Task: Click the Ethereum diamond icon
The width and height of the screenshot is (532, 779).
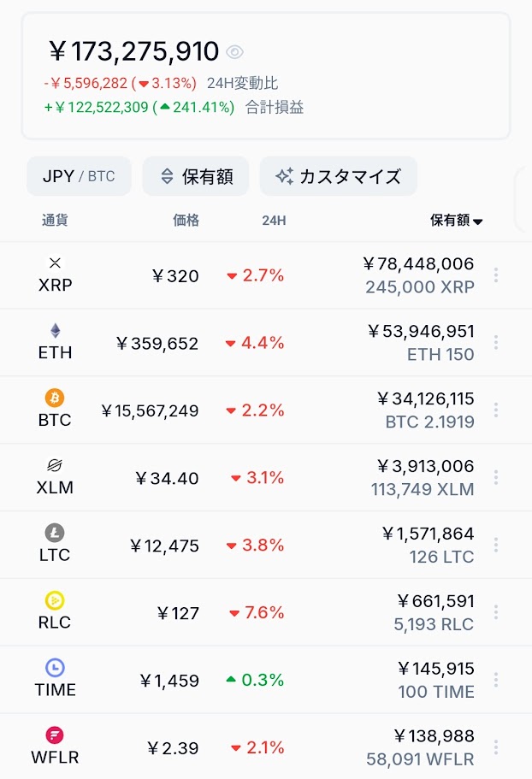Action: (x=55, y=330)
